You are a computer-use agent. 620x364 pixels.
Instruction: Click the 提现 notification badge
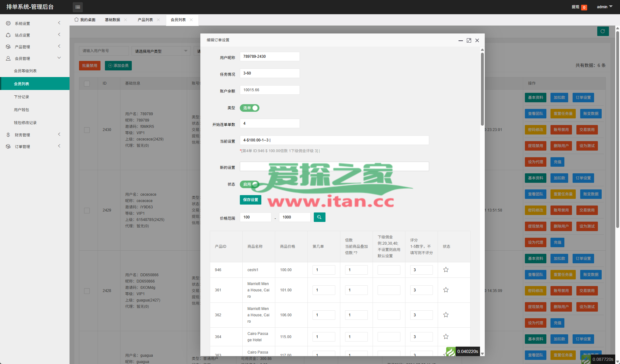tap(584, 7)
